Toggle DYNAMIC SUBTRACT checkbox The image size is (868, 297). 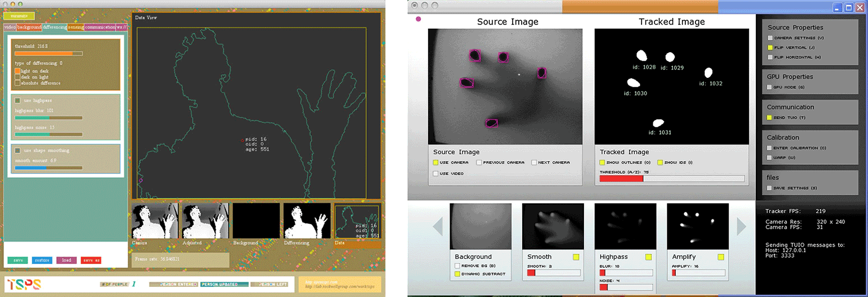click(457, 274)
